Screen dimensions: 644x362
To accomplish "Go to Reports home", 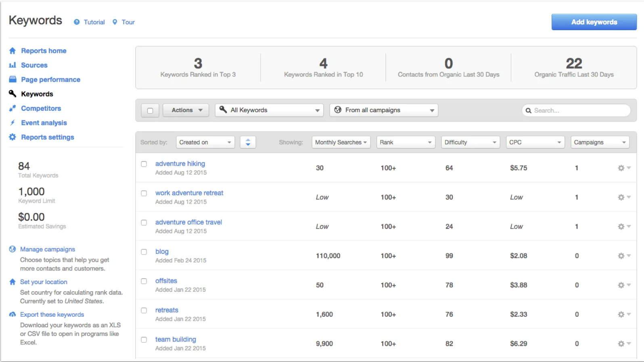I will point(44,51).
